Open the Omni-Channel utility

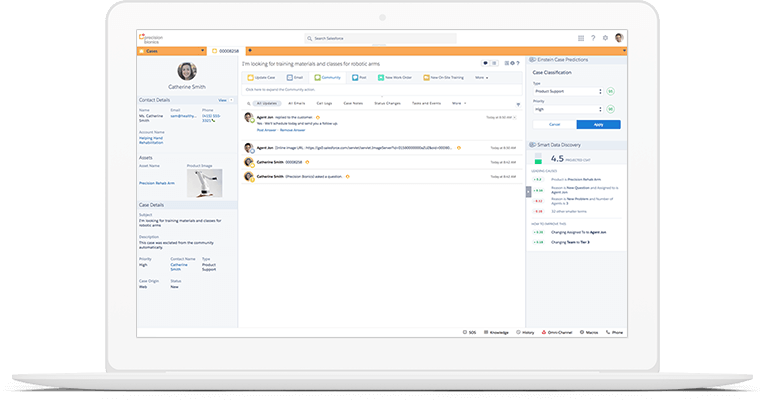[555, 331]
